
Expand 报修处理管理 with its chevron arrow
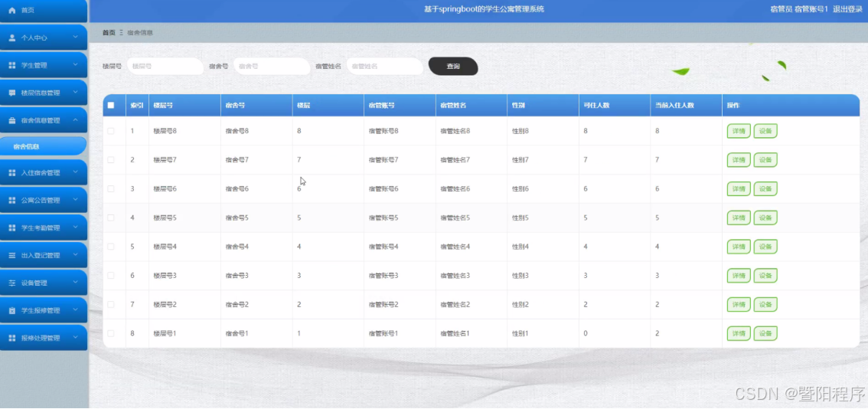point(76,337)
